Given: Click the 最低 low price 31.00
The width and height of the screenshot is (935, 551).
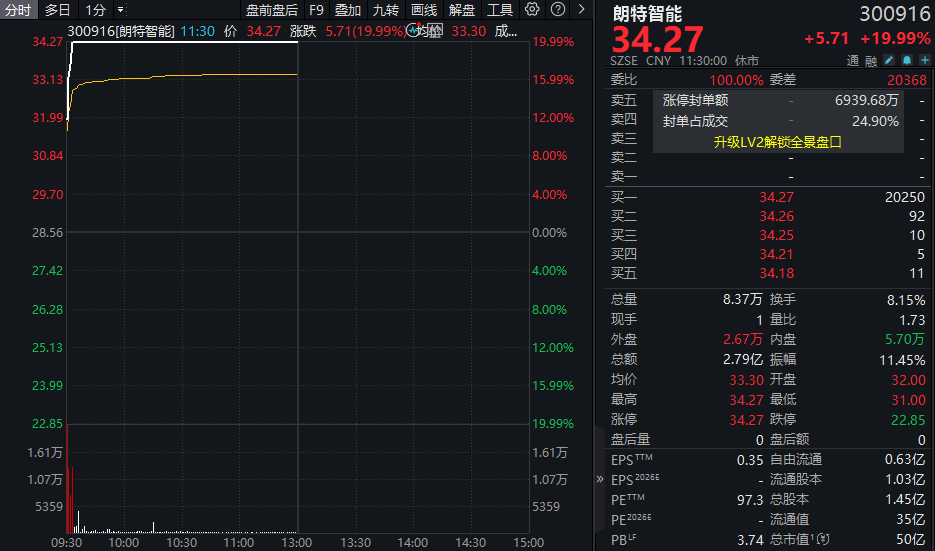Looking at the screenshot, I should [x=908, y=400].
